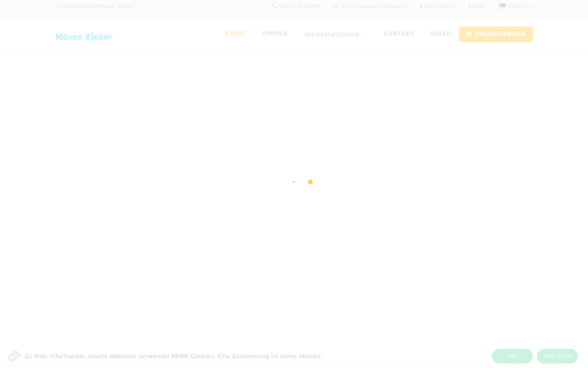Click the Möven Kieker logo
The image size is (588, 368).
point(83,37)
